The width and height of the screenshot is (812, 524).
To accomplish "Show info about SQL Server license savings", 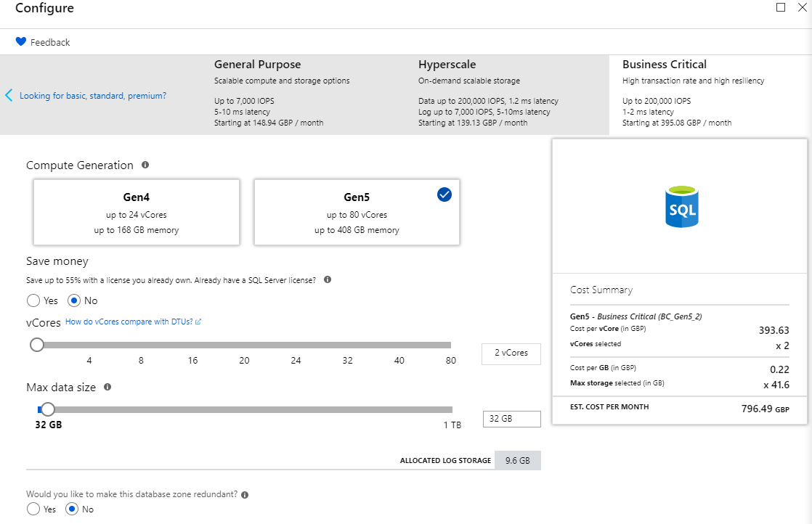I will point(328,279).
